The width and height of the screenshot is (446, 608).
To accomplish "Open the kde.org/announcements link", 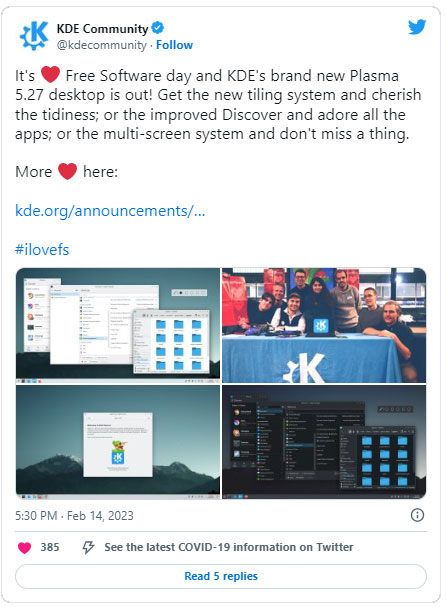I will pyautogui.click(x=110, y=211).
